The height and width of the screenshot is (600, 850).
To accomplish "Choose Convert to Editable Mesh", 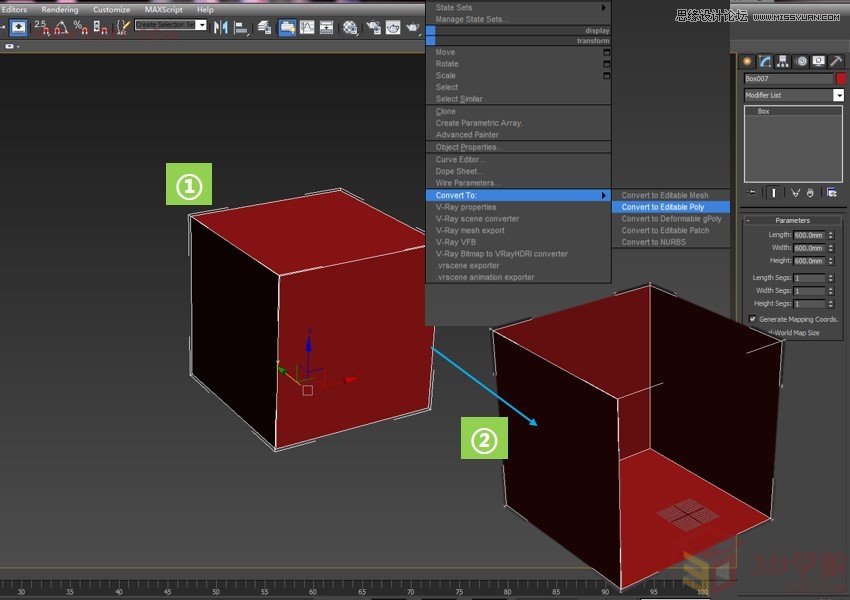I will click(x=671, y=195).
